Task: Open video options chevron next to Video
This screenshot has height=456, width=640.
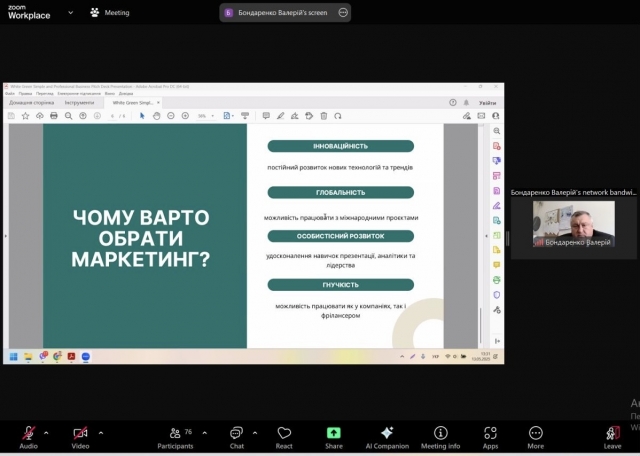Action: click(x=100, y=432)
